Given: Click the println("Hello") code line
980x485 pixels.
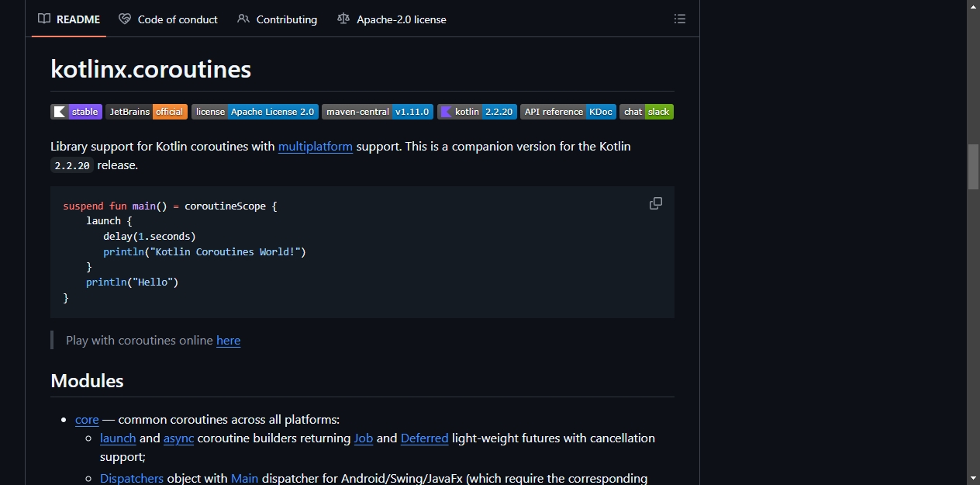Looking at the screenshot, I should [x=133, y=282].
